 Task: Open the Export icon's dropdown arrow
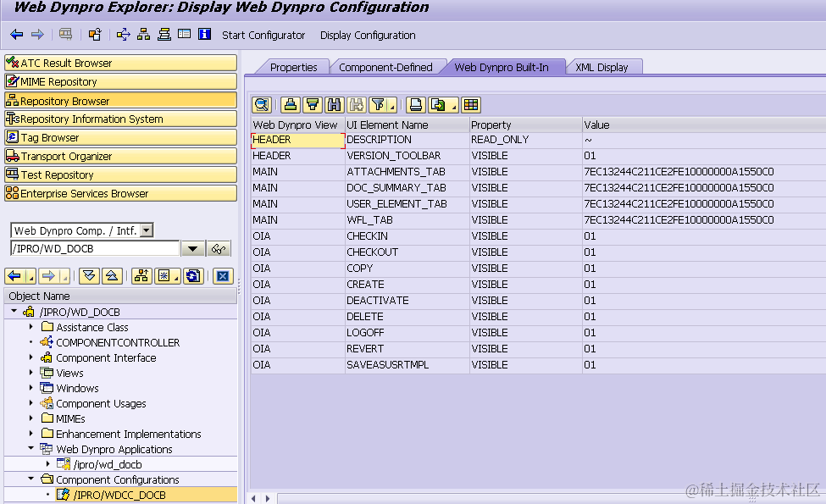(x=453, y=108)
